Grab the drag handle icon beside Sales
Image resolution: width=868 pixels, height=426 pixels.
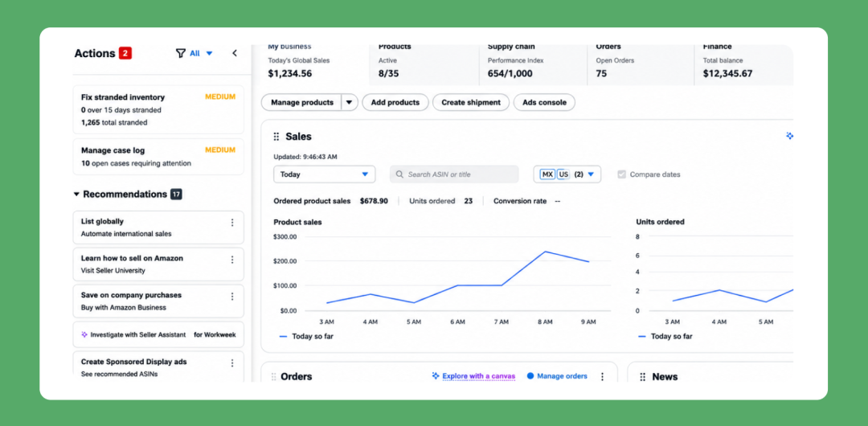[276, 137]
